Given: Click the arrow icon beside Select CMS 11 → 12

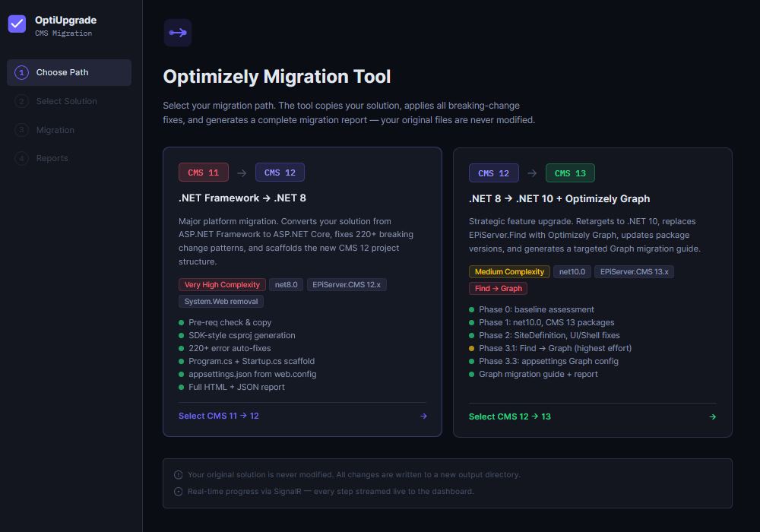Looking at the screenshot, I should click(x=423, y=416).
